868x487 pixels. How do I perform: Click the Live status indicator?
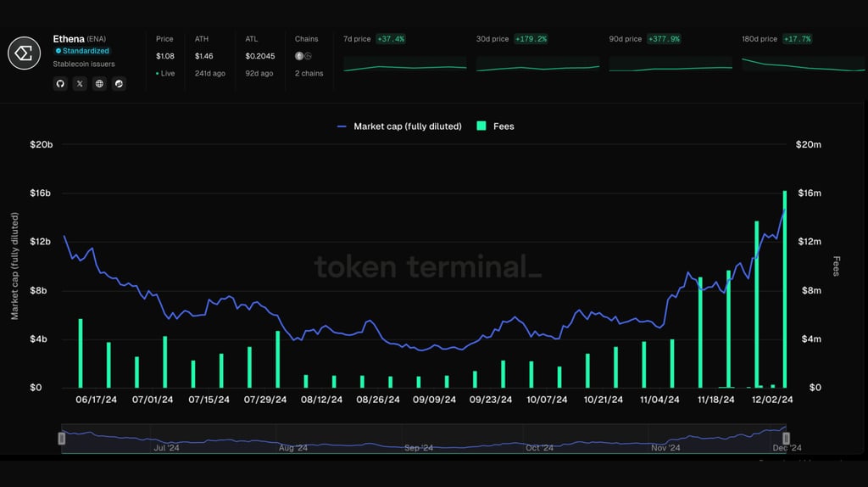tap(165, 73)
